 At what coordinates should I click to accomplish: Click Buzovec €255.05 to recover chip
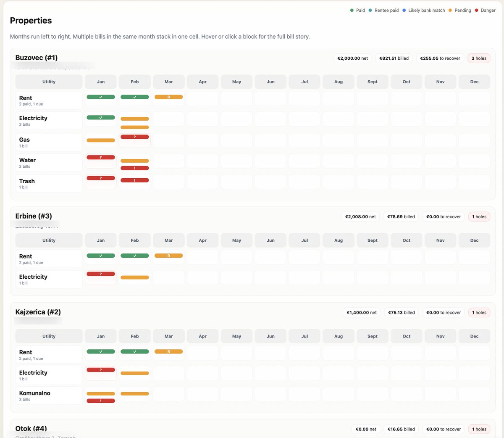click(x=440, y=58)
